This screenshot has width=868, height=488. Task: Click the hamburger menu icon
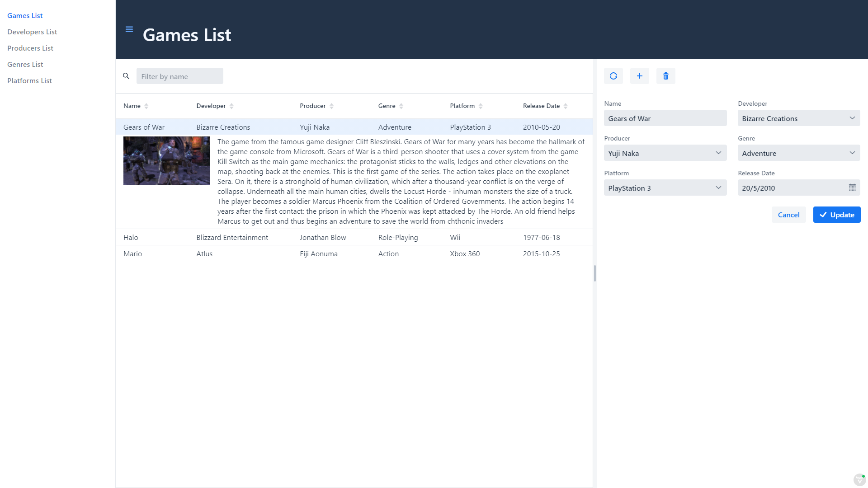[129, 29]
